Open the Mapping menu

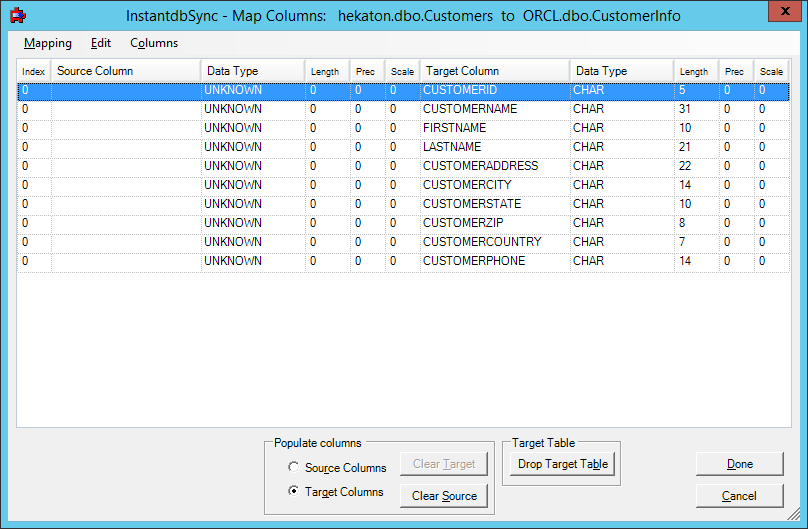(48, 43)
